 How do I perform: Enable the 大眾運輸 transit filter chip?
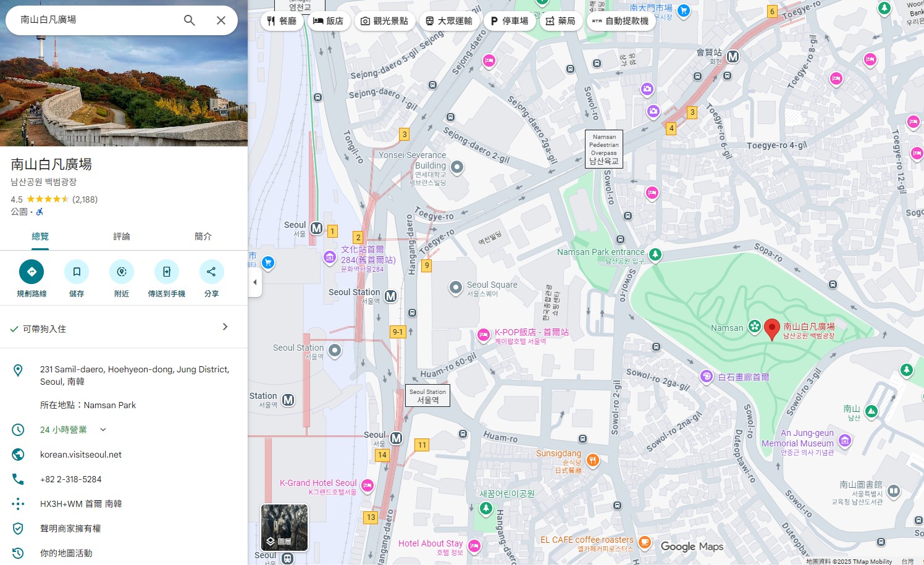pyautogui.click(x=450, y=20)
